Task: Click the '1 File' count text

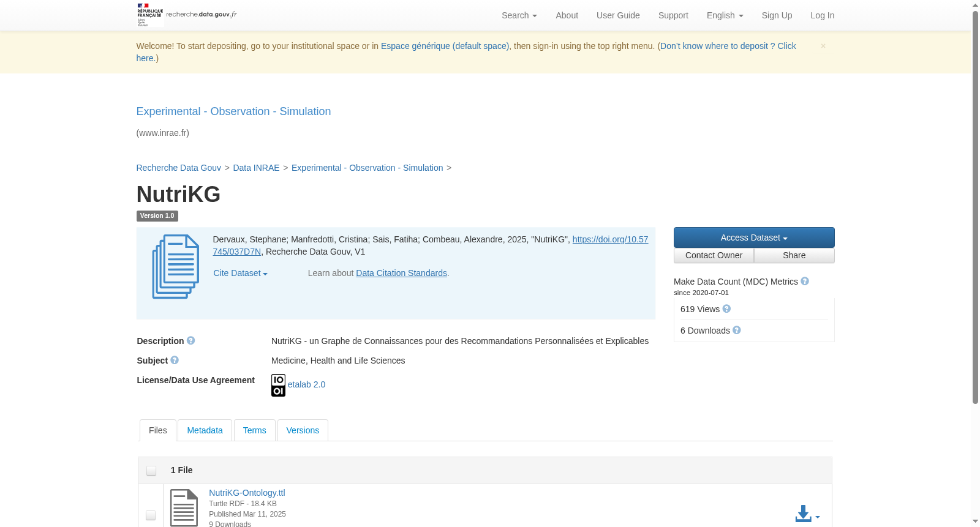Action: 182,470
